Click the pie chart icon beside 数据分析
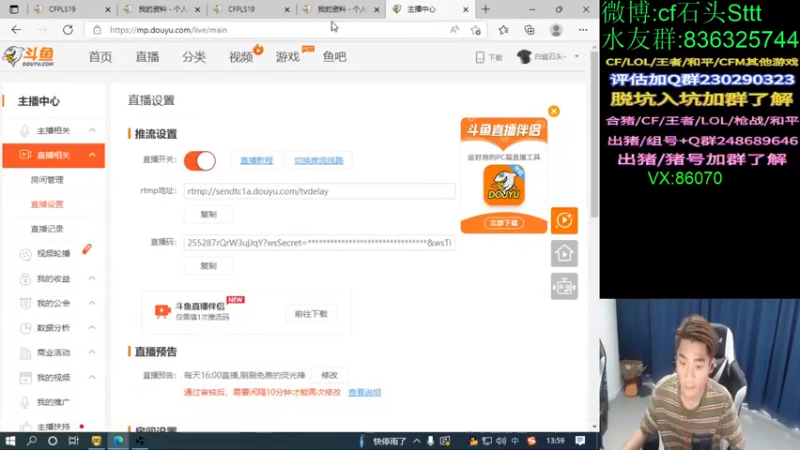This screenshot has height=450, width=800. [25, 328]
